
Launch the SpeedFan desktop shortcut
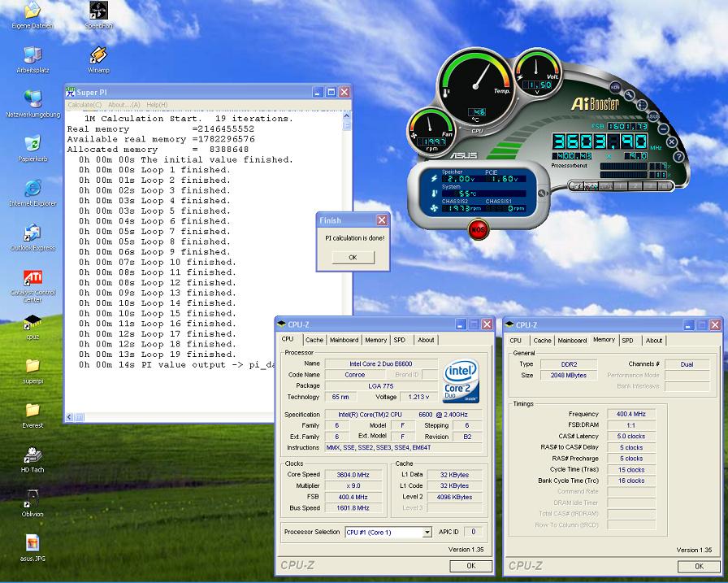[x=98, y=14]
